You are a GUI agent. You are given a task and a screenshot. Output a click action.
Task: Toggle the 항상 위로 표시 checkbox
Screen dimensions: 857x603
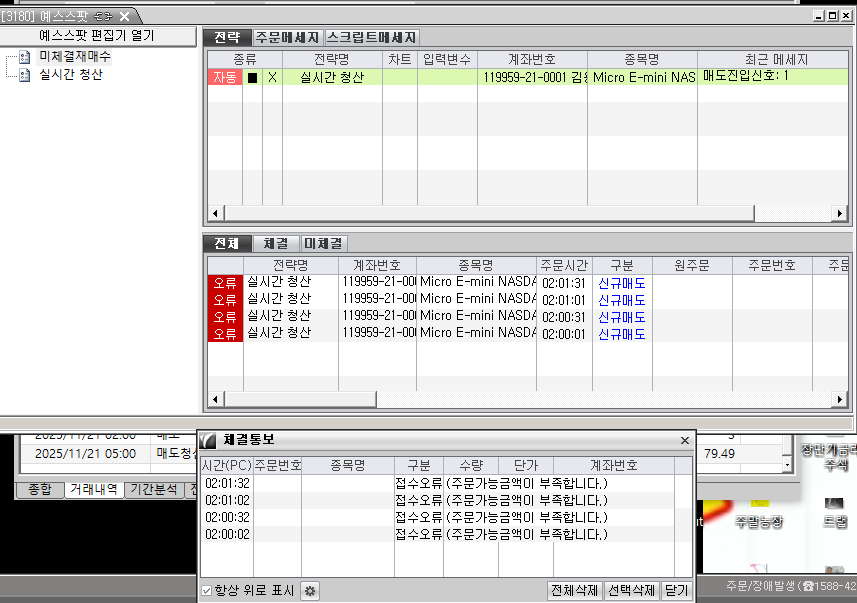point(207,591)
